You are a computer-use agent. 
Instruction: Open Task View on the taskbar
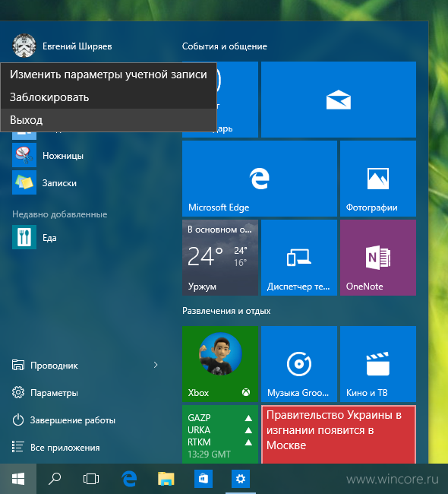point(91,479)
